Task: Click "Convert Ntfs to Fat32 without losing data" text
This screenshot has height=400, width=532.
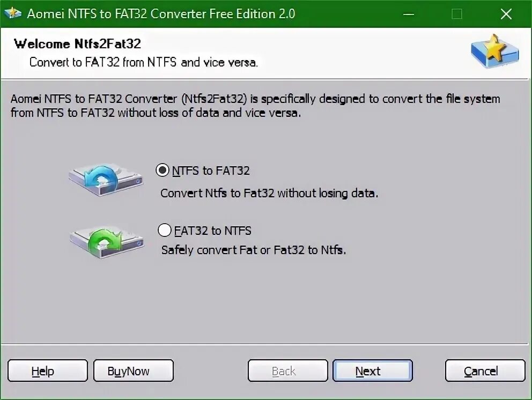Action: coord(269,193)
